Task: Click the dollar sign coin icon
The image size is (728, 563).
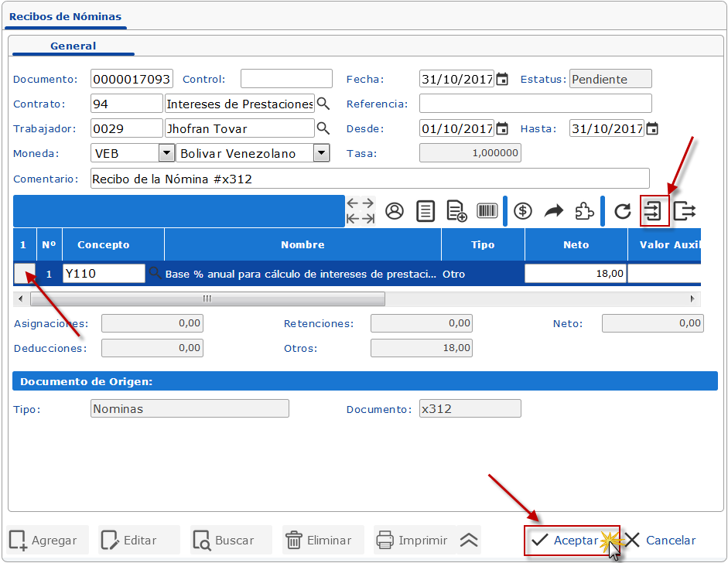Action: coord(523,211)
